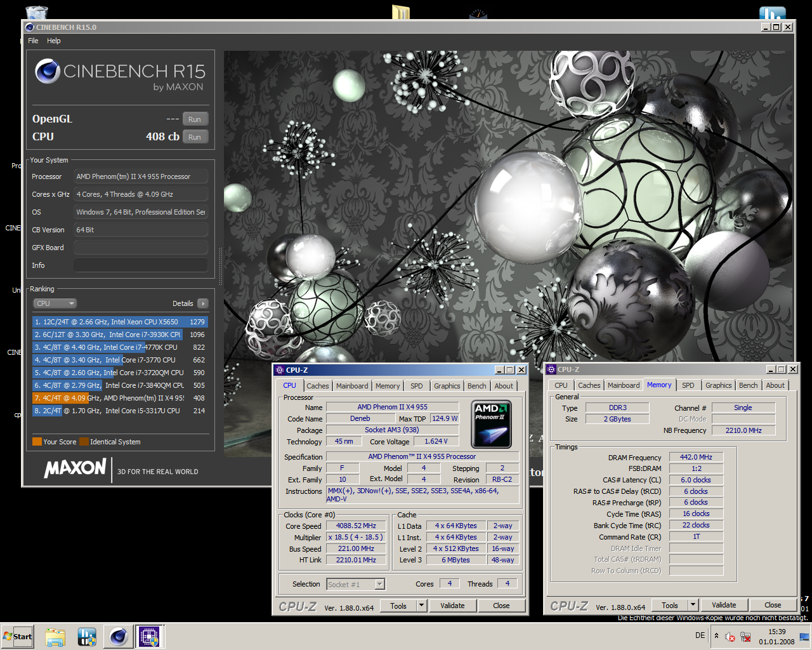Switch to CPU-Z taskbar icon

tap(150, 637)
